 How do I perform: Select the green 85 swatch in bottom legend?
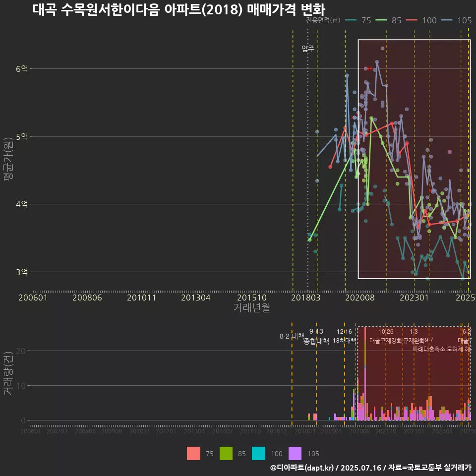[226, 454]
